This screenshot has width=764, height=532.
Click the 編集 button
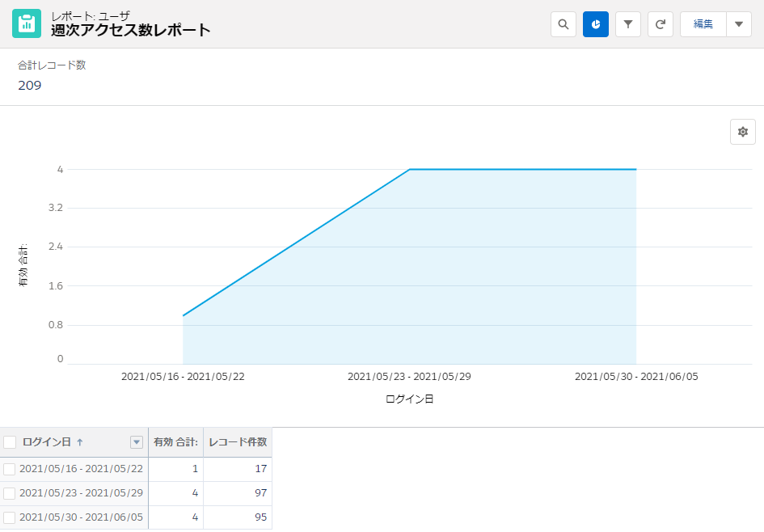coord(703,24)
